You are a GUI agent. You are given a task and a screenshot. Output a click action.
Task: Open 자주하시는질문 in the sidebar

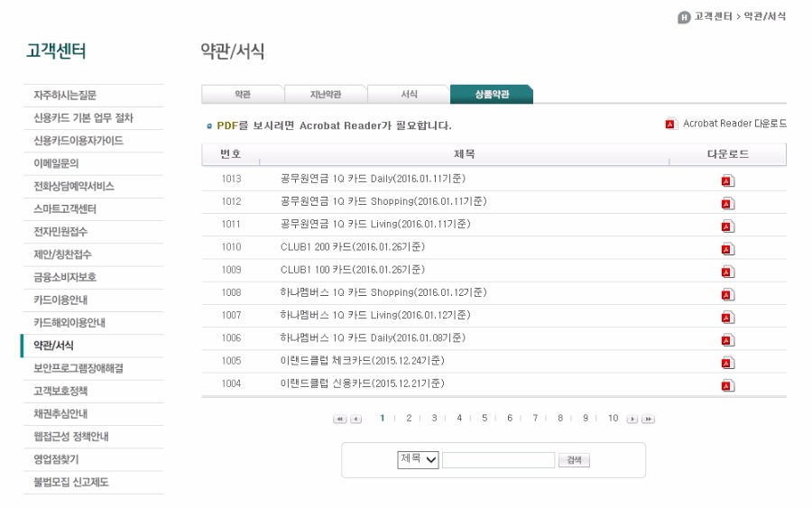[x=65, y=96]
